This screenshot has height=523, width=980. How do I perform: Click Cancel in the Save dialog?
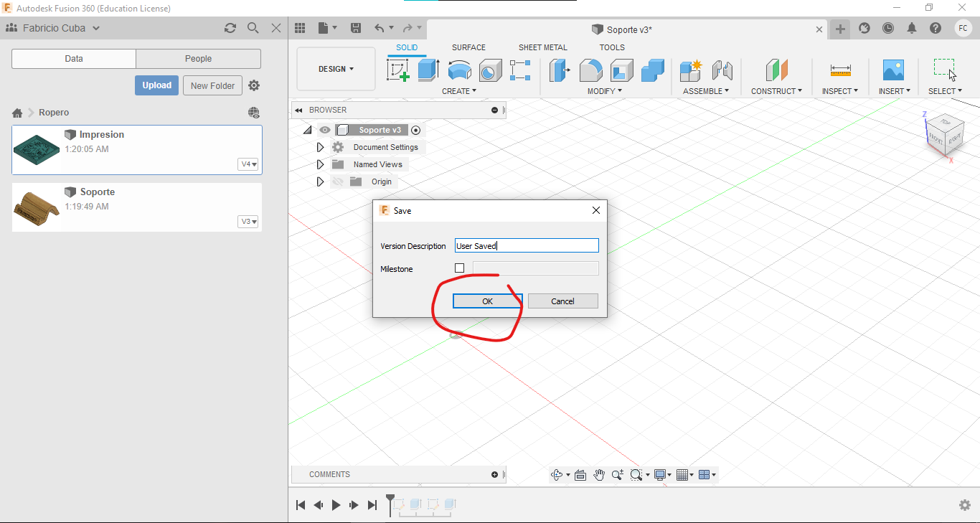coord(563,301)
